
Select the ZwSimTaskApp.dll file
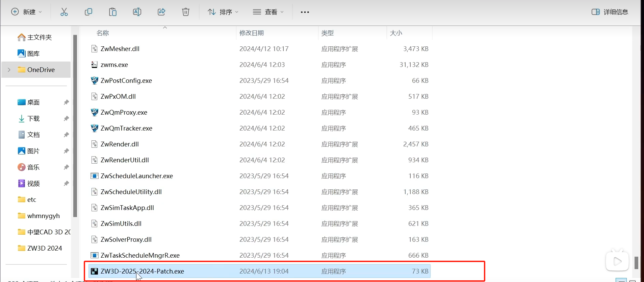click(x=127, y=208)
